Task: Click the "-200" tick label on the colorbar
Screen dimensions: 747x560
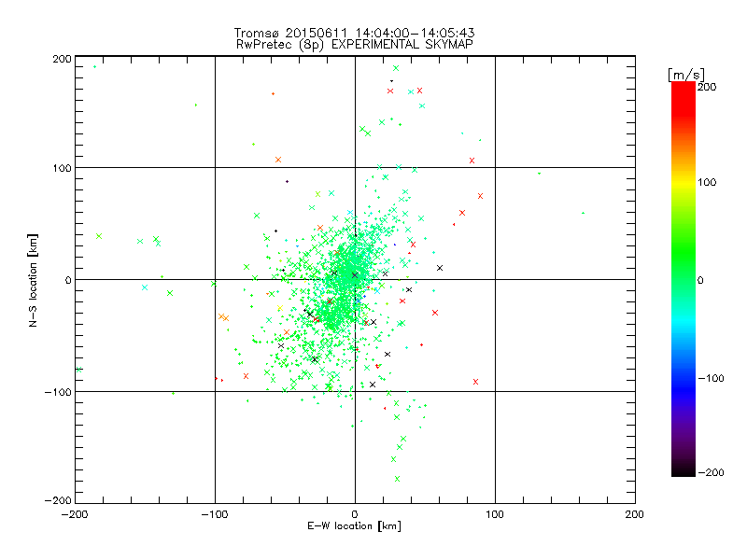Action: [x=711, y=472]
